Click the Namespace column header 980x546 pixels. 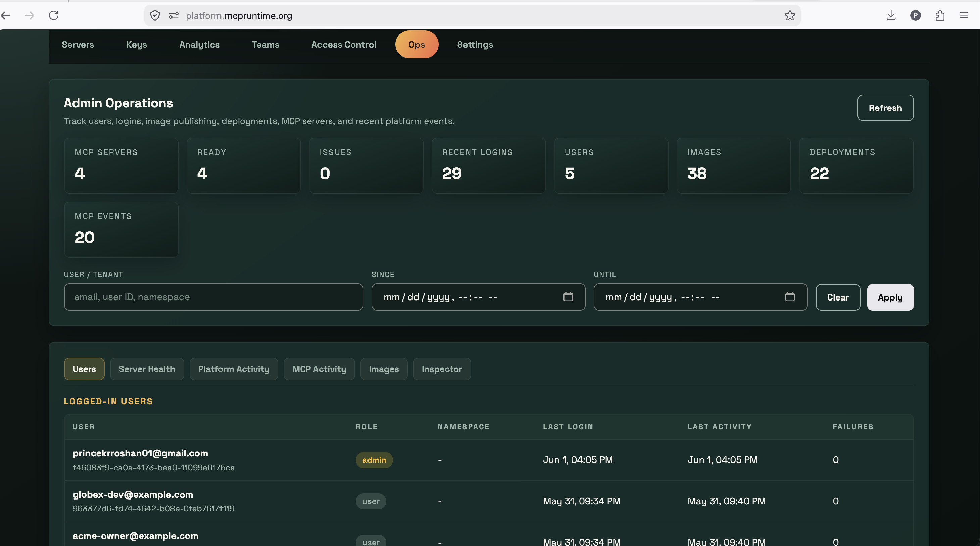click(463, 427)
